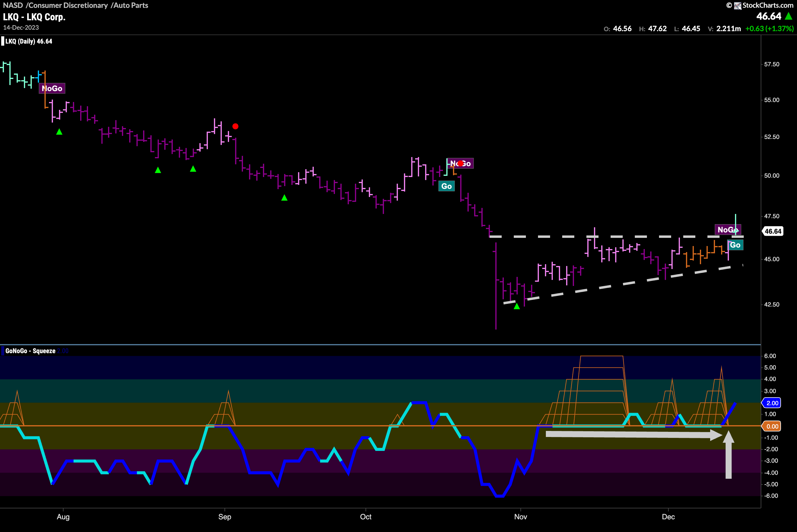Image resolution: width=797 pixels, height=532 pixels.
Task: Click the 14-Dec-2023 date label
Action: point(21,28)
